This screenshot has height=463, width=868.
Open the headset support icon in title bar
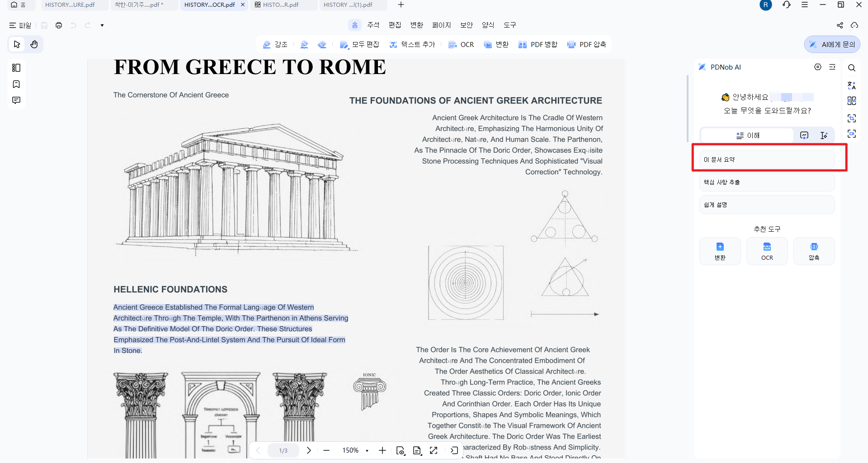tap(787, 5)
